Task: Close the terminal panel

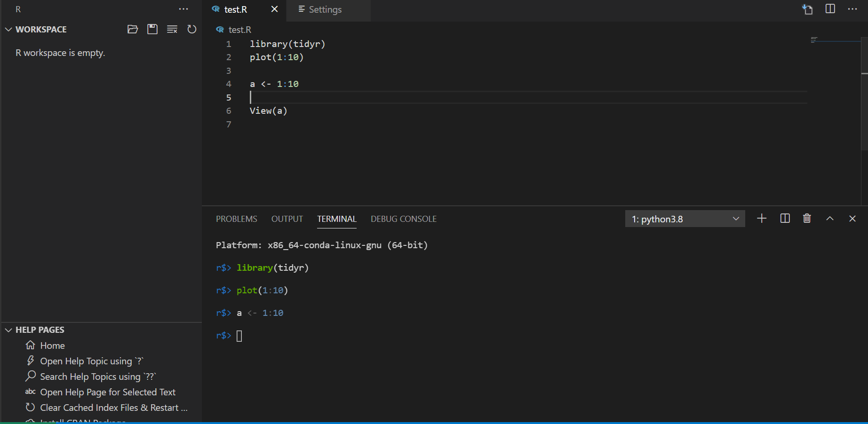Action: tap(852, 218)
